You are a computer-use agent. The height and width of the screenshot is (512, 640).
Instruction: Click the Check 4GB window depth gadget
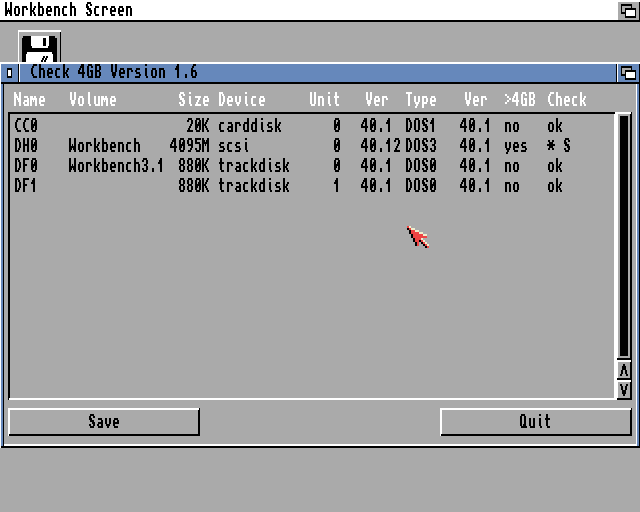[x=627, y=73]
